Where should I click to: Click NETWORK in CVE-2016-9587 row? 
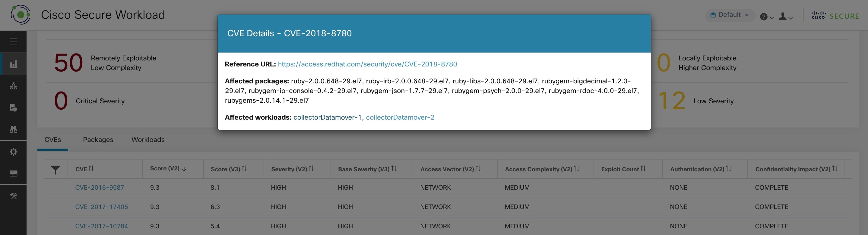[435, 188]
